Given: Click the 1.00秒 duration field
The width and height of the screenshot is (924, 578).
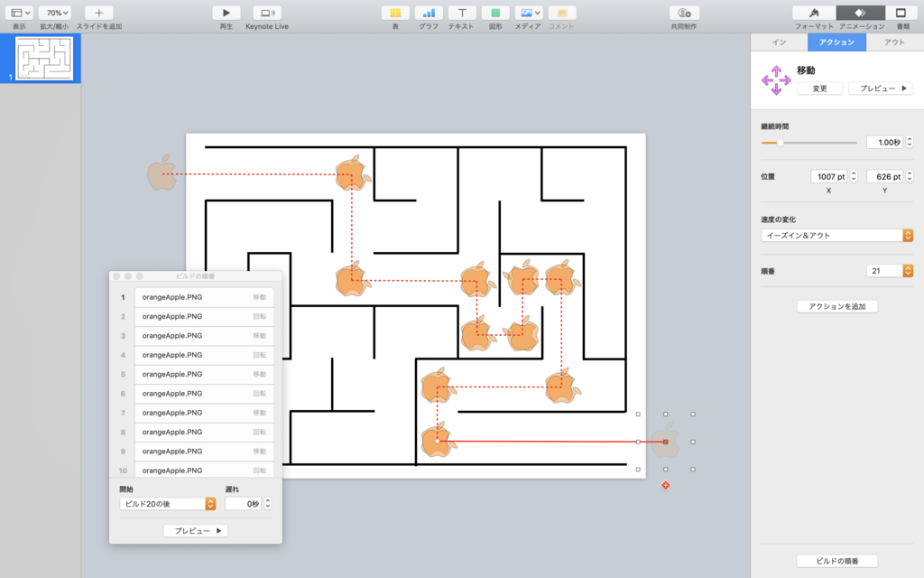Looking at the screenshot, I should [x=884, y=142].
